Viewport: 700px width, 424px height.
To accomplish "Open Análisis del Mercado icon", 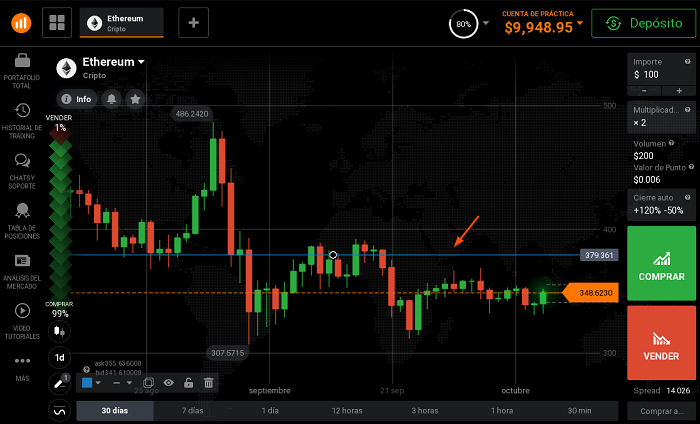I will (22, 260).
